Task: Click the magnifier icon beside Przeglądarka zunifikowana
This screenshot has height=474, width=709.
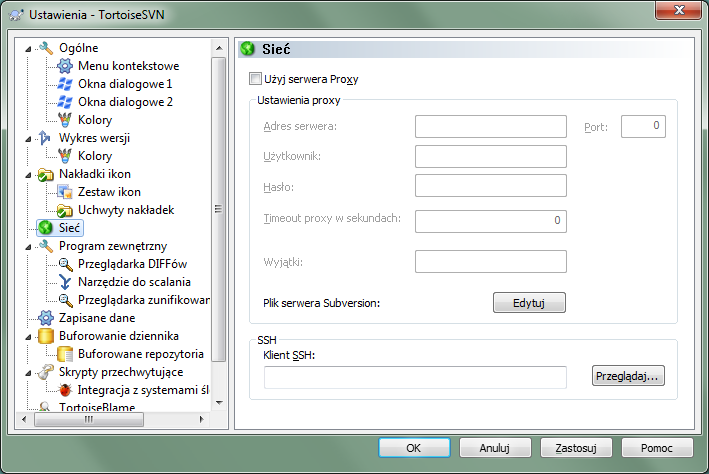Action: point(65,300)
